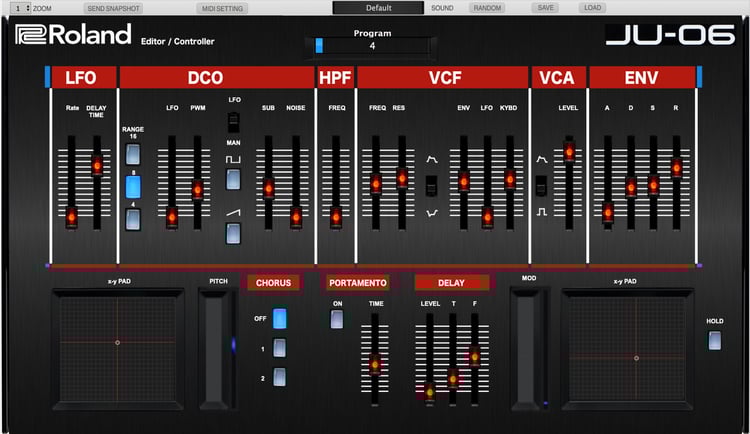
Task: Turn Portamento ON button
Action: pyautogui.click(x=337, y=319)
